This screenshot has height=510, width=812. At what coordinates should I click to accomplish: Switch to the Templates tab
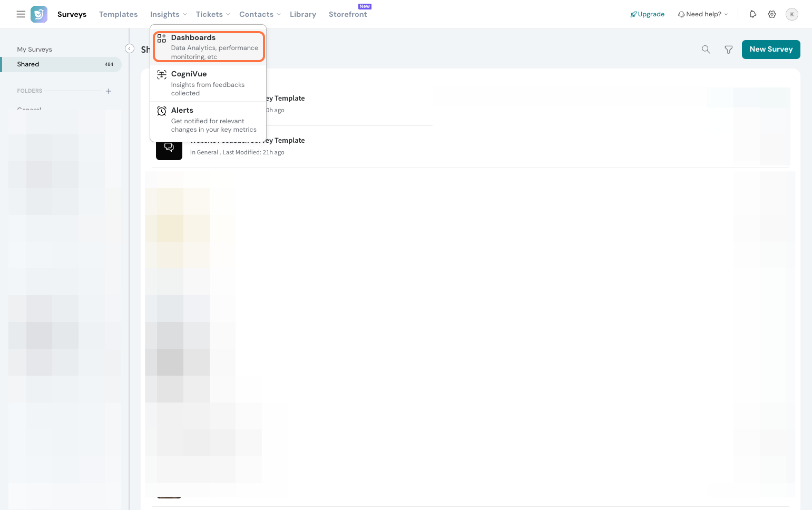118,14
